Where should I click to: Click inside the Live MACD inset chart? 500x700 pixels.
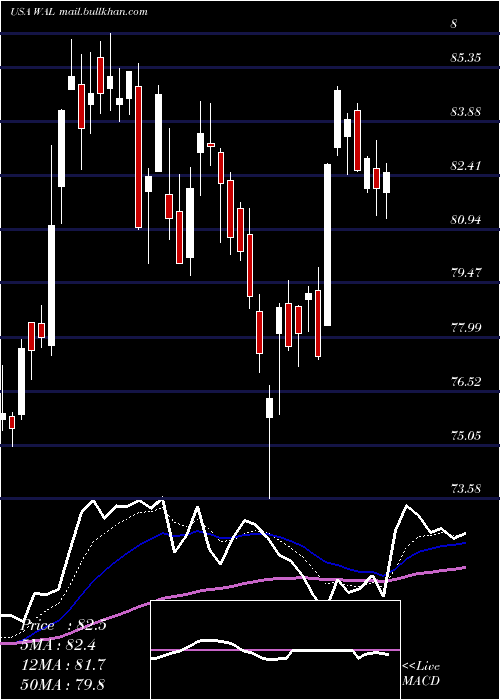275,650
